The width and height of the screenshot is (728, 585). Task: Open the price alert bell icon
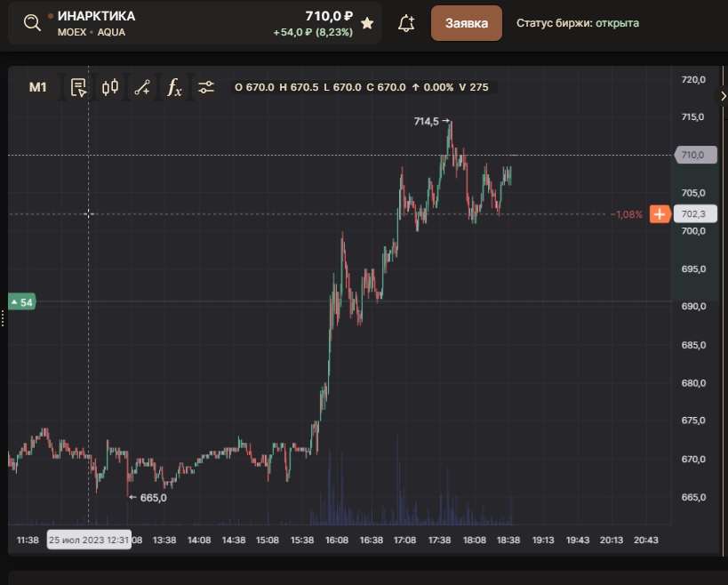(406, 23)
